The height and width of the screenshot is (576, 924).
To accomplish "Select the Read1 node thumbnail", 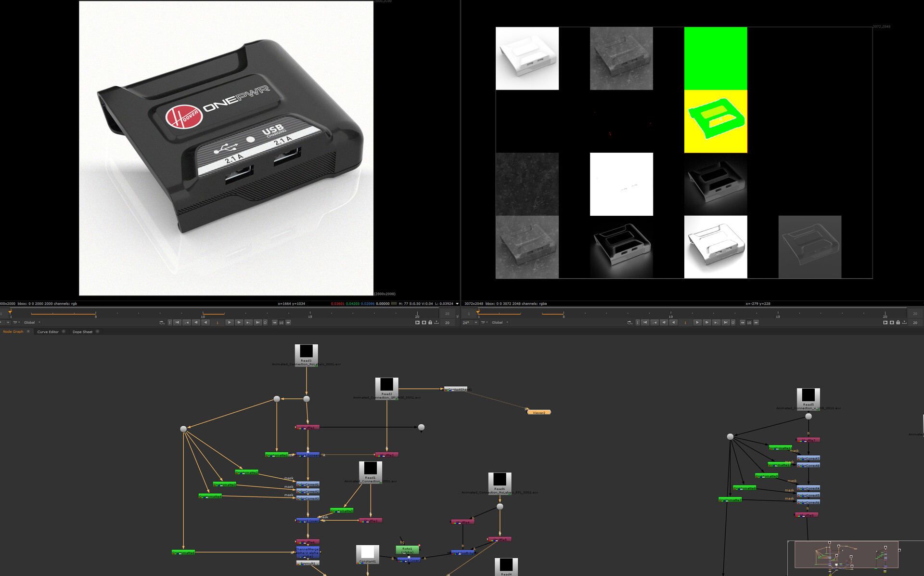I will point(371,468).
